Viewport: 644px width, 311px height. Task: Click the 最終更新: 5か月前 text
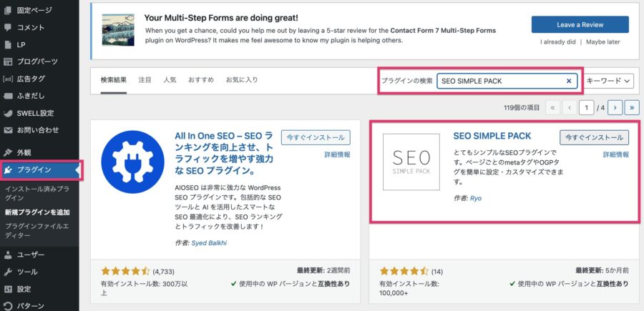point(602,270)
